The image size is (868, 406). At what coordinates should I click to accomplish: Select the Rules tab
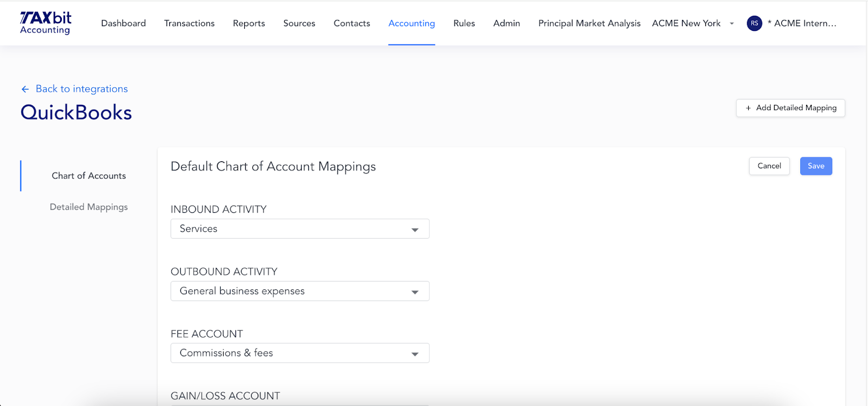[x=464, y=23]
